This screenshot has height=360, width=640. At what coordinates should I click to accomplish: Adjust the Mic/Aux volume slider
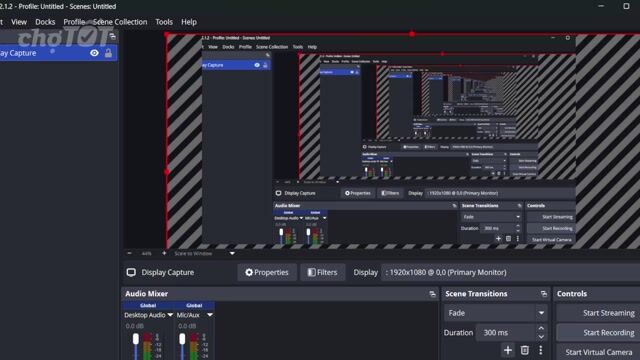pos(182,339)
